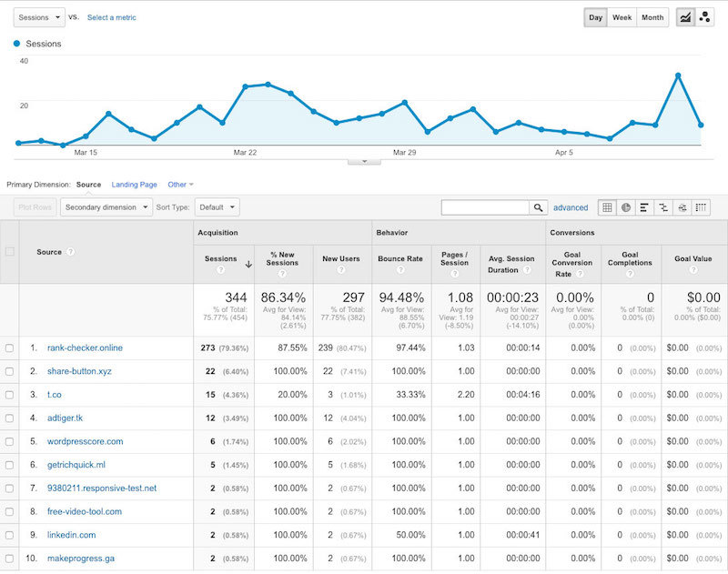
Task: Click the Select a metric link
Action: click(112, 17)
